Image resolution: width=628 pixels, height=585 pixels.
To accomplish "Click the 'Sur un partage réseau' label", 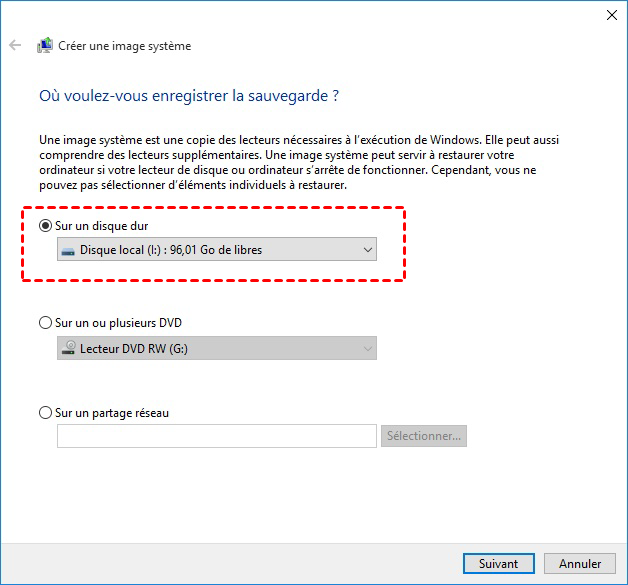I will click(x=119, y=412).
